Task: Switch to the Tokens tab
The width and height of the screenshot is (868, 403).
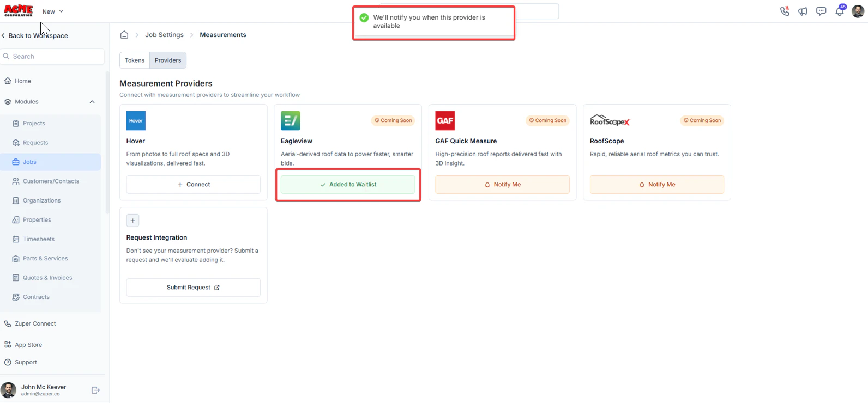Action: click(135, 60)
